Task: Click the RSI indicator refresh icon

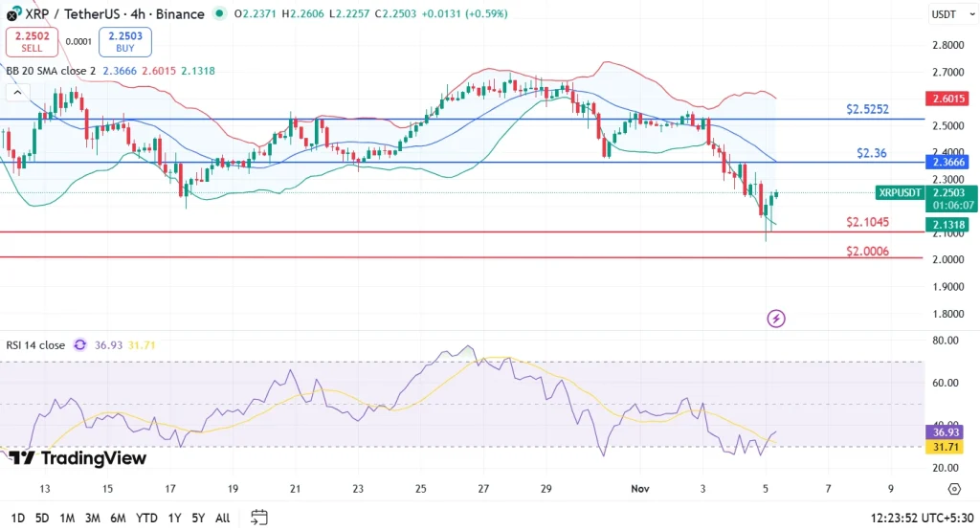Action: click(80, 345)
